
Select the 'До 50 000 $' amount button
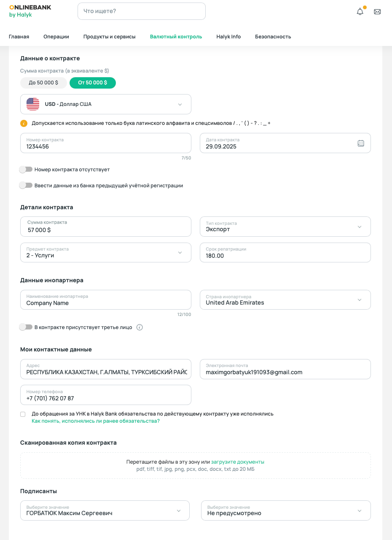click(43, 83)
